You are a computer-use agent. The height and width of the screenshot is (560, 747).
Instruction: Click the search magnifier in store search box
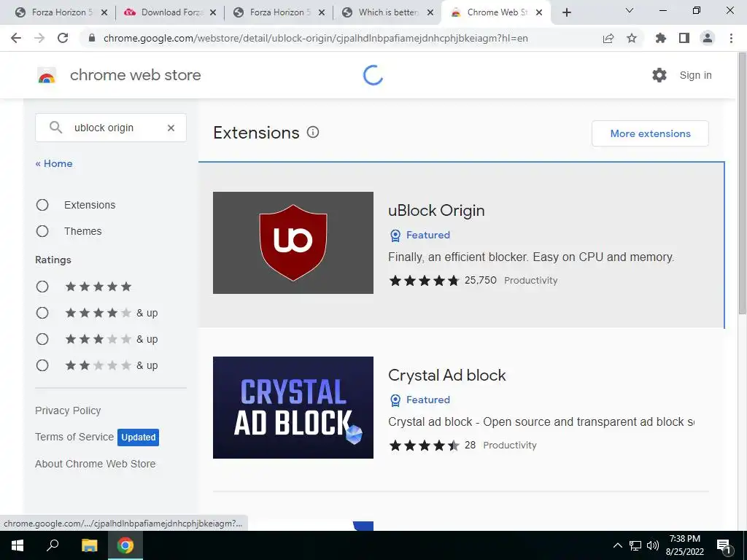click(55, 127)
